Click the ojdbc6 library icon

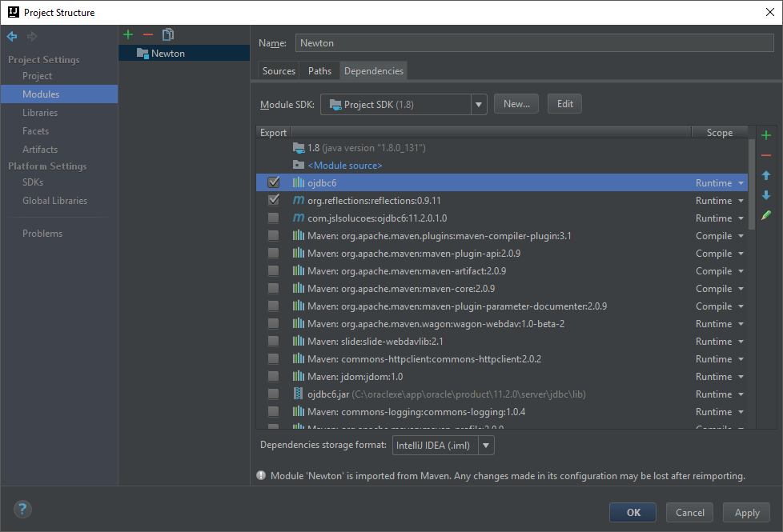(298, 182)
